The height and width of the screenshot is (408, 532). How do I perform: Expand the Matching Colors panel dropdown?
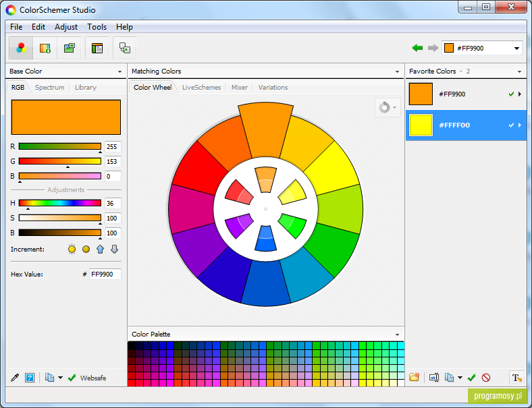click(397, 71)
